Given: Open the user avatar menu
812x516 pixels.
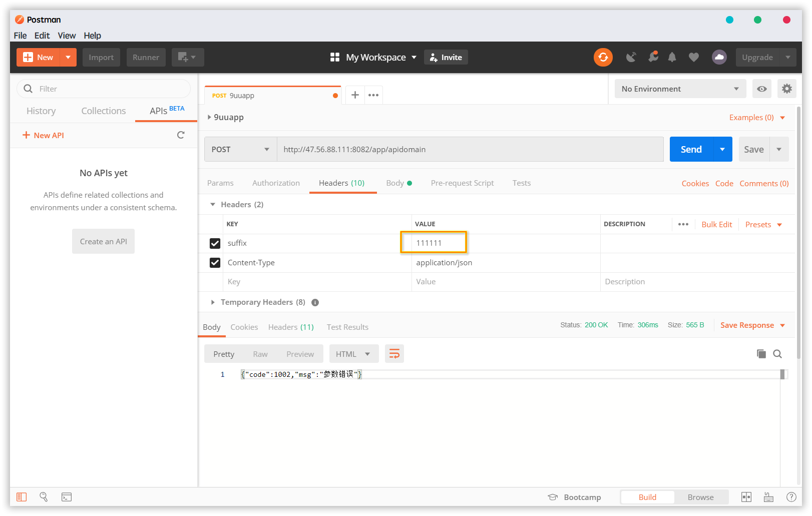Looking at the screenshot, I should pyautogui.click(x=719, y=57).
